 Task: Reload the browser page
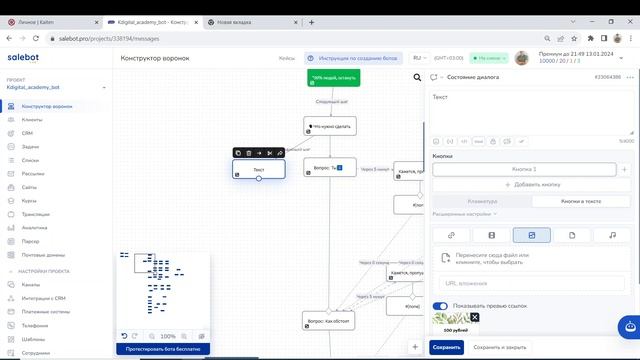pyautogui.click(x=36, y=38)
